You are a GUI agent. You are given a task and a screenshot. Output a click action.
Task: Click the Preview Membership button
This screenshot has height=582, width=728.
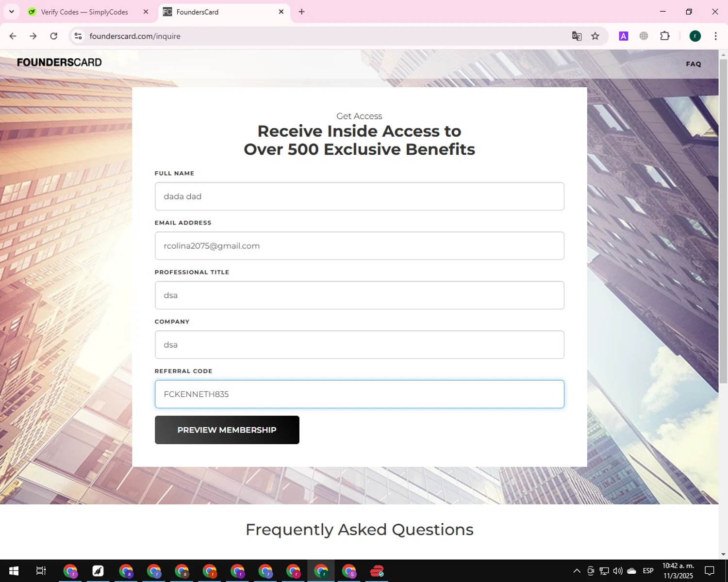click(x=227, y=430)
